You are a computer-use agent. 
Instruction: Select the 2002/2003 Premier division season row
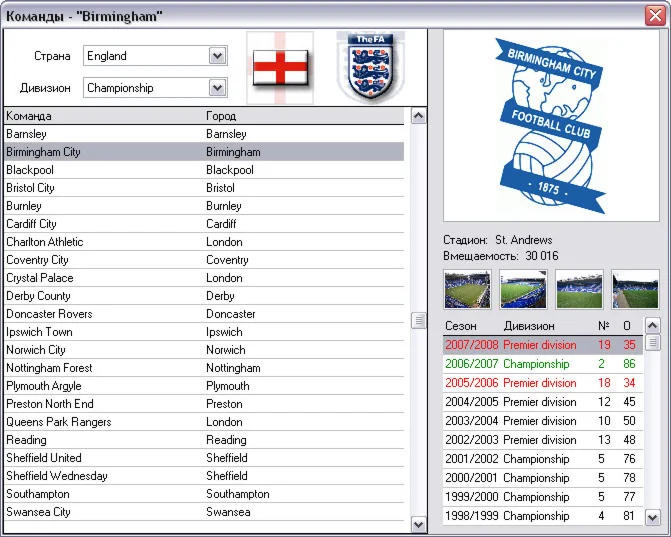pos(543,440)
